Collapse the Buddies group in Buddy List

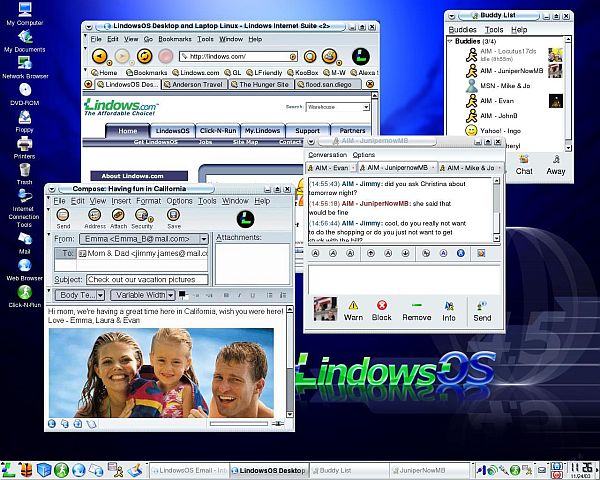450,41
